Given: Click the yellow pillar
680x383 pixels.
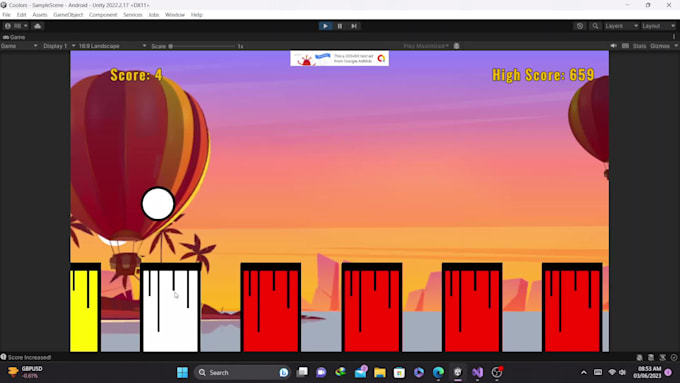Looking at the screenshot, I should point(85,308).
